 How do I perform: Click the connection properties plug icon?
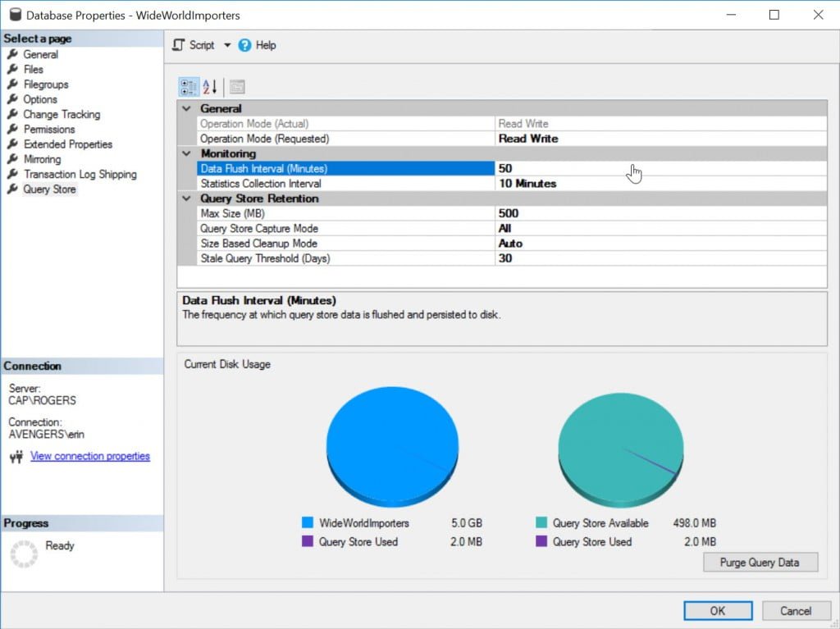point(16,457)
